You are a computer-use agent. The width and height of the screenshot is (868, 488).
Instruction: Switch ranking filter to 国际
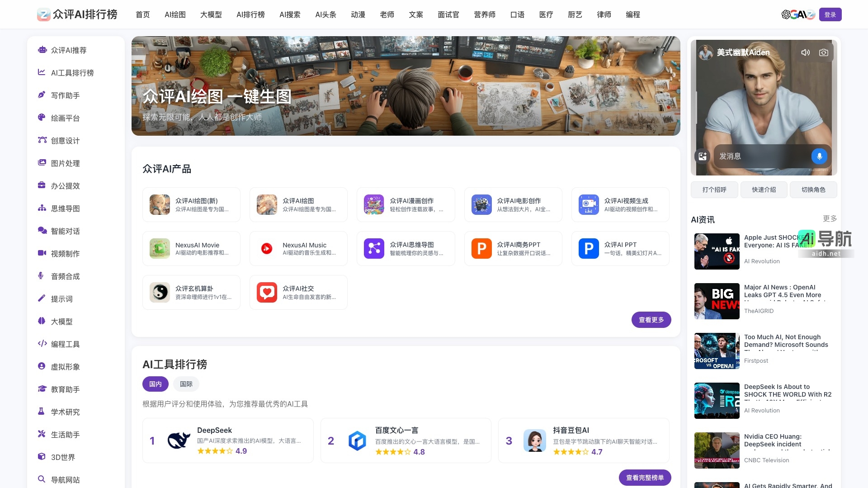tap(186, 384)
